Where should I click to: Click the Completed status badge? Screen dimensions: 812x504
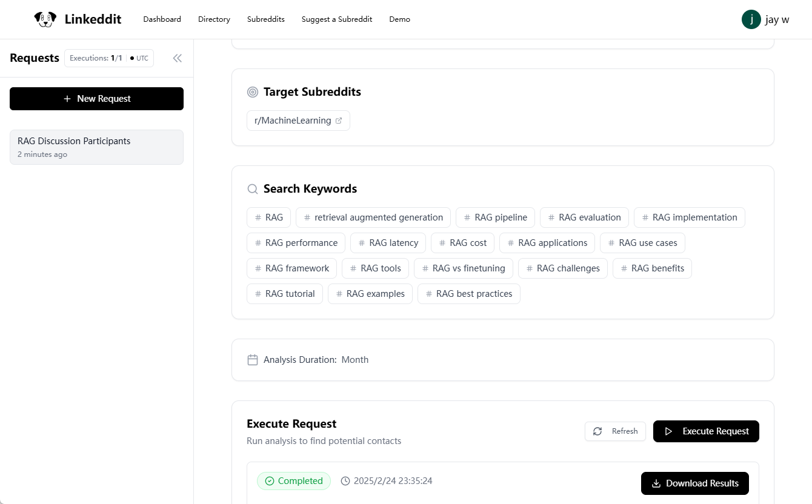coord(294,481)
